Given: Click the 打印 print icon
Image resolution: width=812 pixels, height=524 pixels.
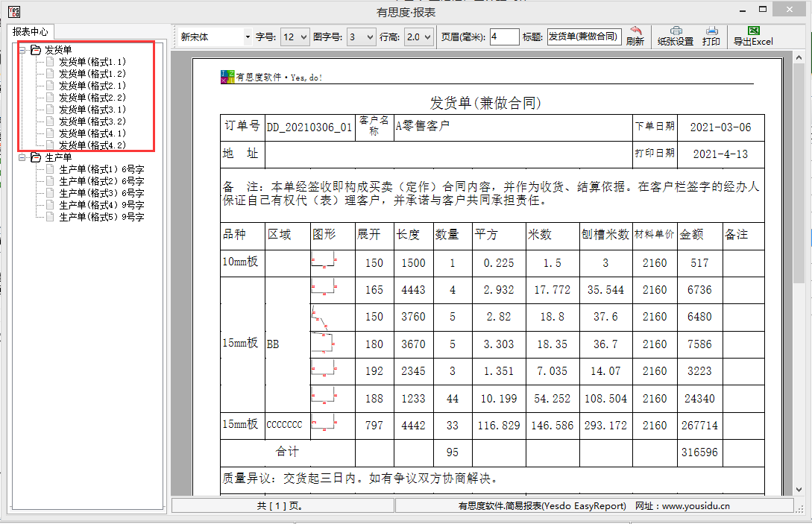Looking at the screenshot, I should 711,31.
